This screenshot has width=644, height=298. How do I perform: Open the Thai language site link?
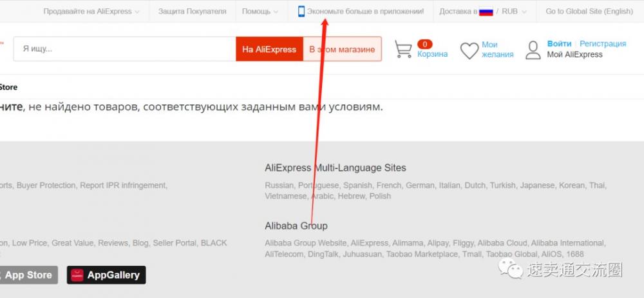[598, 186]
